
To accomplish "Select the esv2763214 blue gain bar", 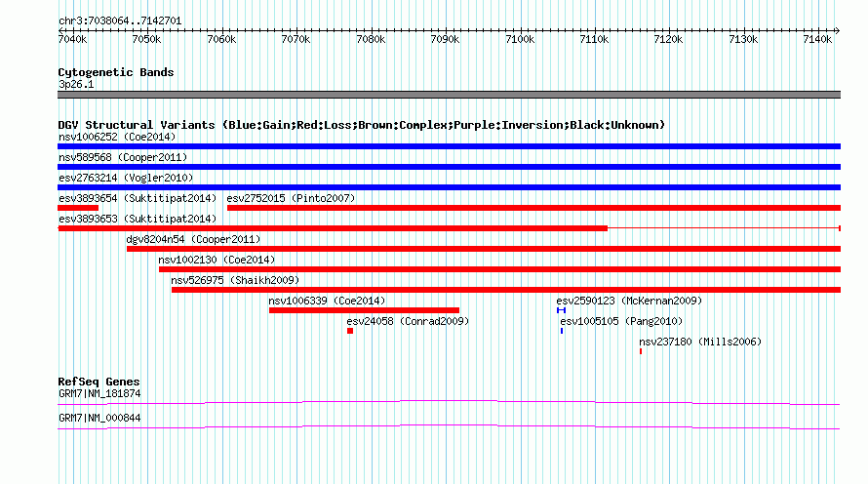I will click(449, 187).
